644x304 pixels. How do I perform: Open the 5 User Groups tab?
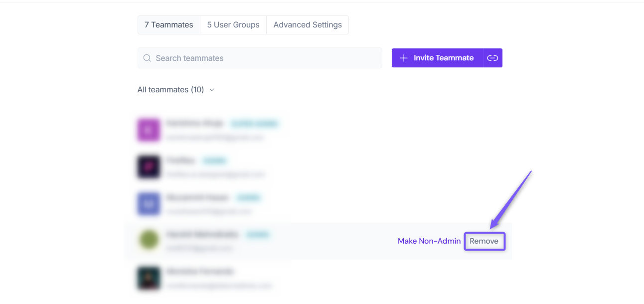click(x=233, y=25)
